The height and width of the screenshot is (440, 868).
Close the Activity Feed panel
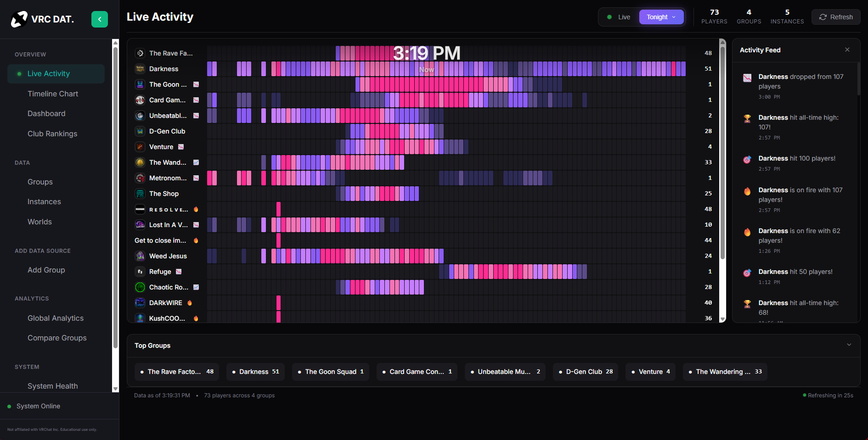tap(847, 50)
